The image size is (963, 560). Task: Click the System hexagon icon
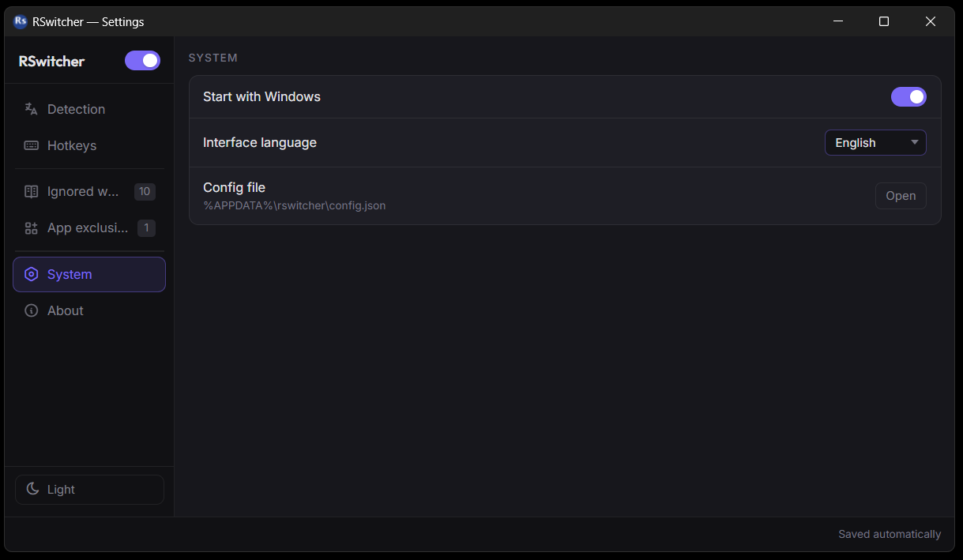click(x=32, y=274)
